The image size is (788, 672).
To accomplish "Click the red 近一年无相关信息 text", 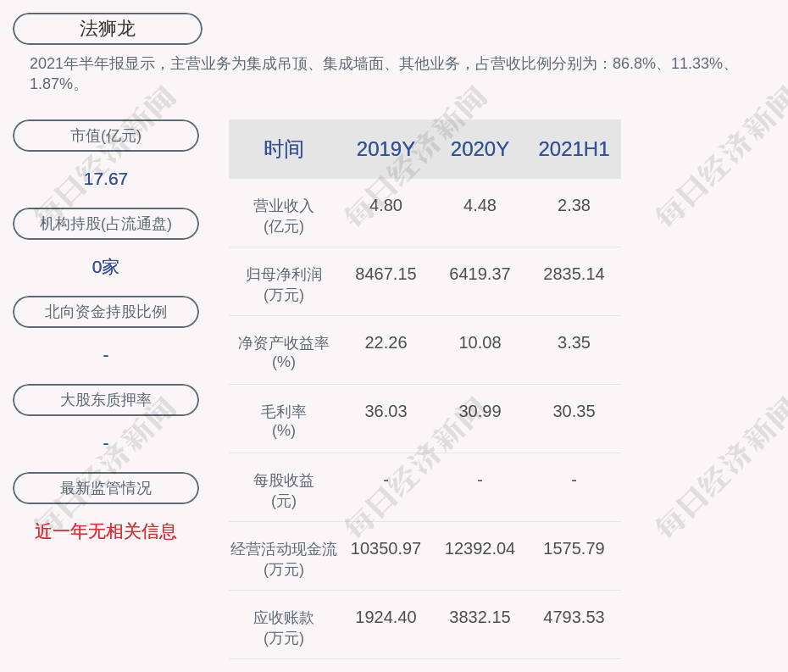I will [106, 531].
